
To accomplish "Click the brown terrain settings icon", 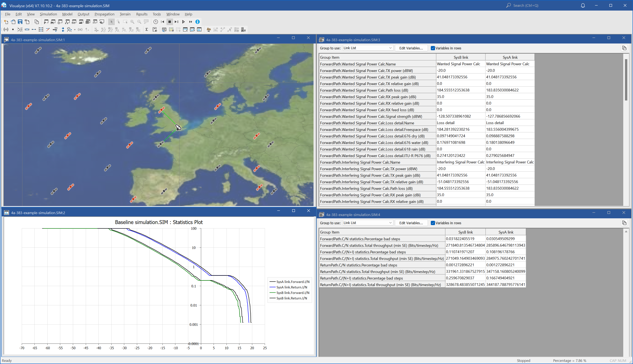I will pyautogui.click(x=209, y=30).
